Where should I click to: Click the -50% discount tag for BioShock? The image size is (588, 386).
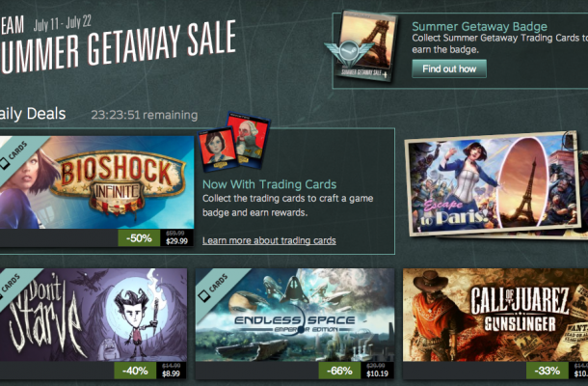click(x=139, y=238)
